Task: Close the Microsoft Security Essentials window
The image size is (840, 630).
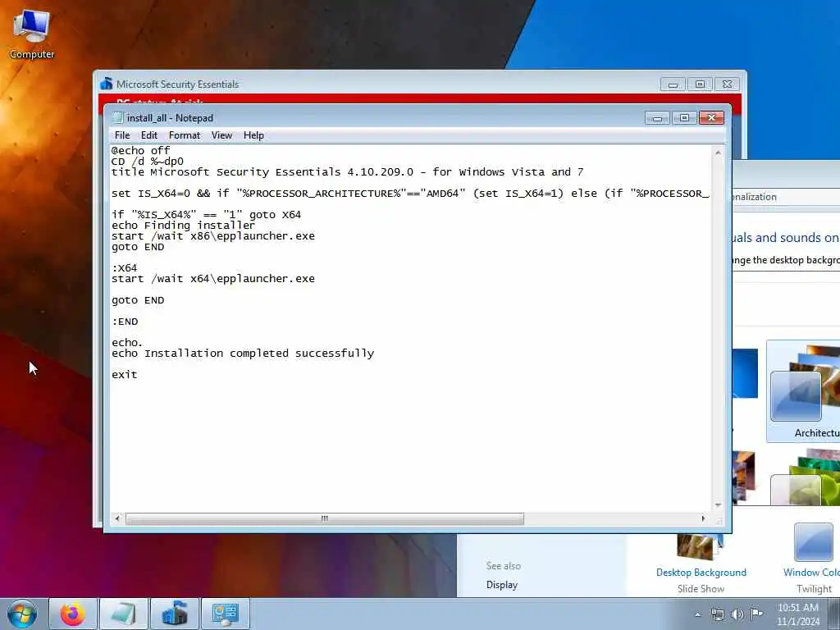Action: 727,84
